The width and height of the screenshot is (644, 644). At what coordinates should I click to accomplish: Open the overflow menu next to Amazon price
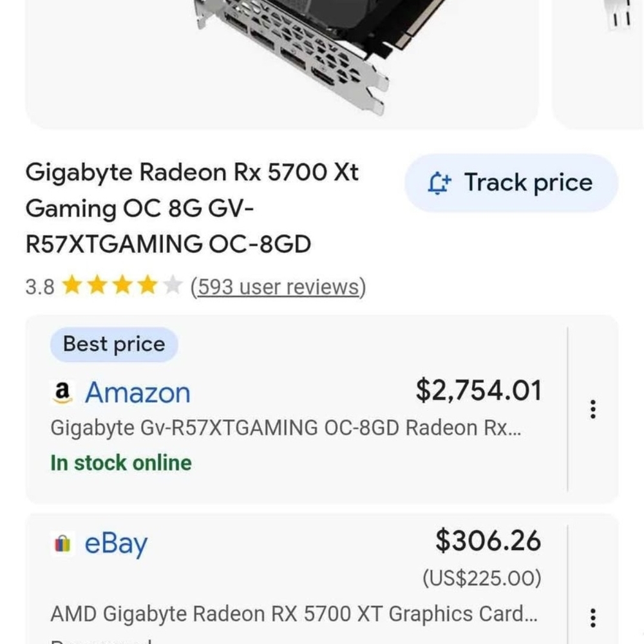pos(593,410)
